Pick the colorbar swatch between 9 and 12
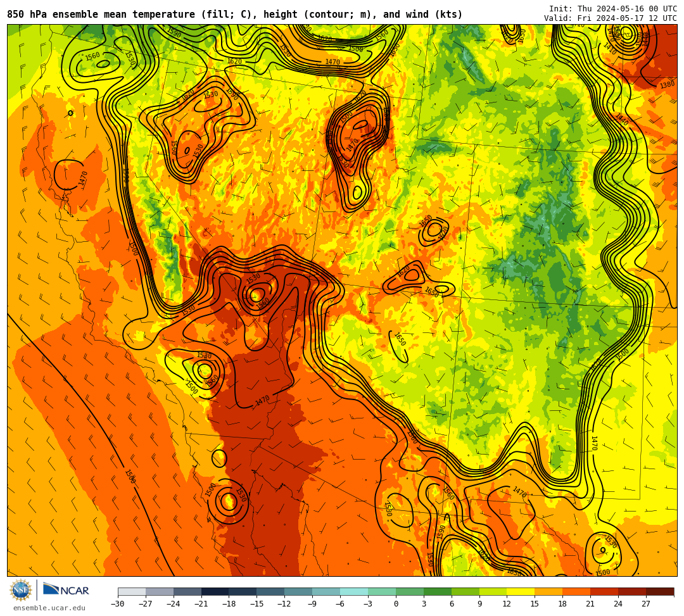 493,591
